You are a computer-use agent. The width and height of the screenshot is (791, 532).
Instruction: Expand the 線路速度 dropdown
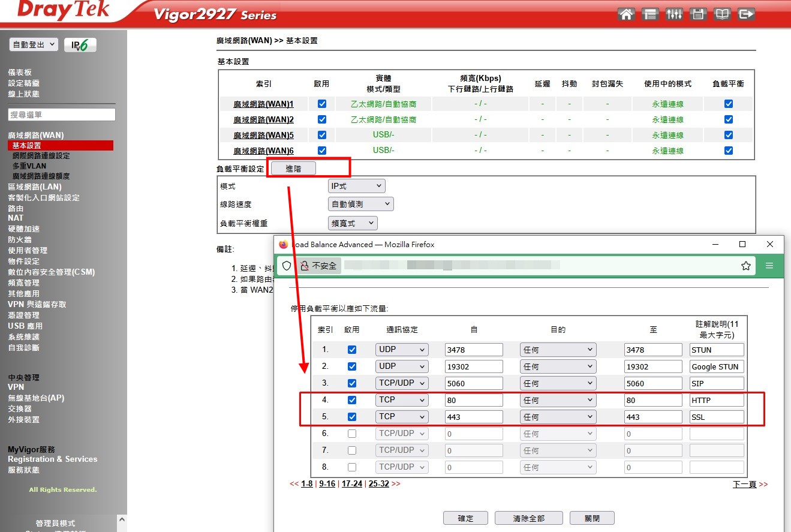361,205
